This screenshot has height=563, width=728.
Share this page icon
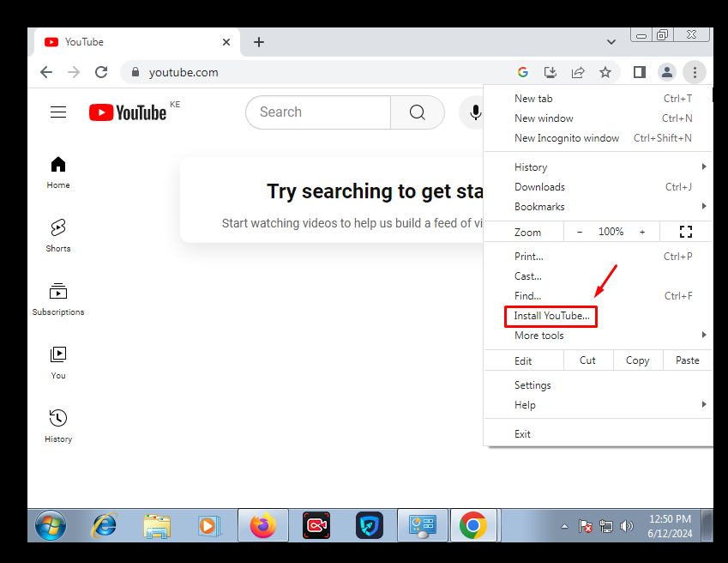point(578,72)
